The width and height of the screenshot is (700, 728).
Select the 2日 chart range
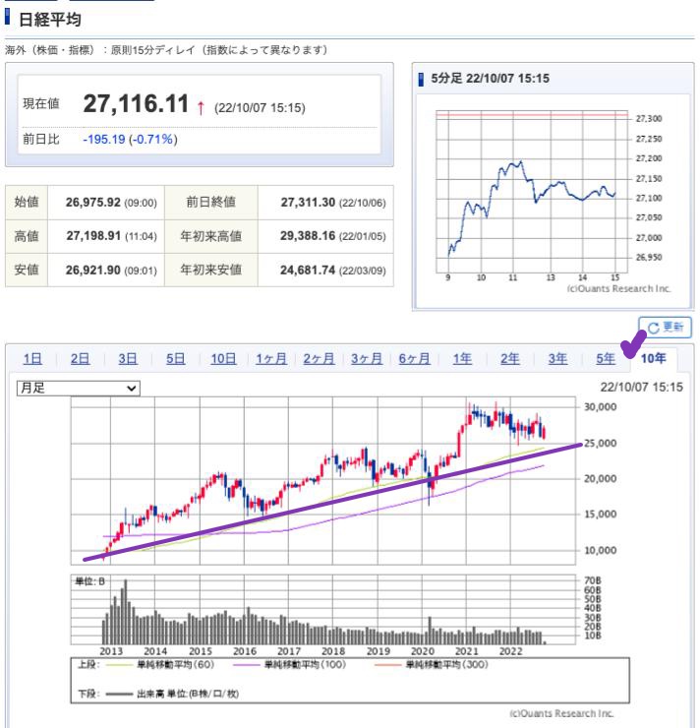click(80, 359)
